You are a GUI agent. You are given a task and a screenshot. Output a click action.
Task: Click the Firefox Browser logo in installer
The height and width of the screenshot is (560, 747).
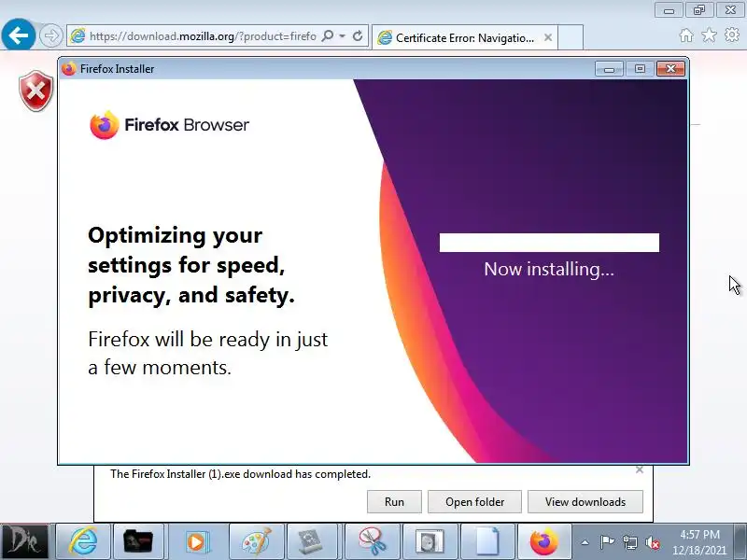pos(169,125)
